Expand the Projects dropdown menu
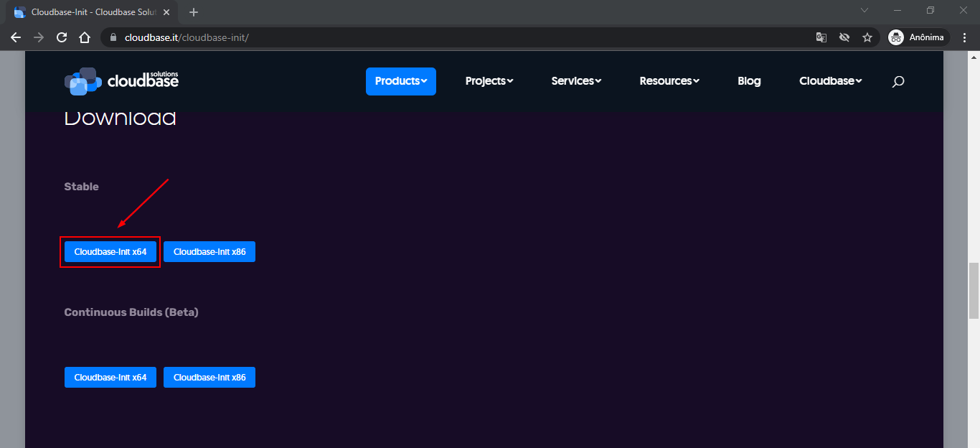980x448 pixels. click(x=489, y=81)
